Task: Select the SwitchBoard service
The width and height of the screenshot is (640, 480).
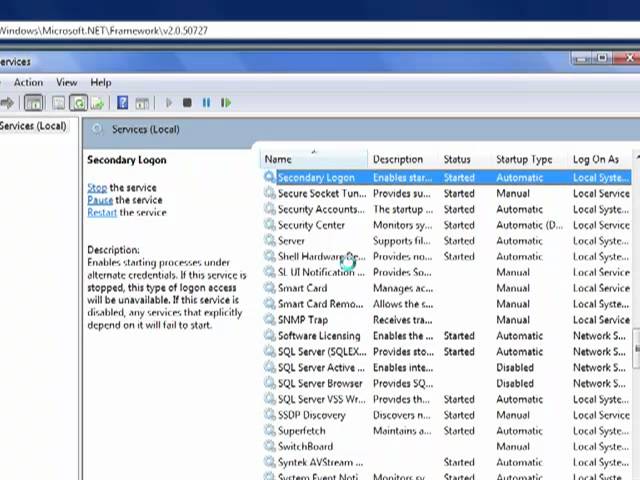Action: [x=447, y=446]
